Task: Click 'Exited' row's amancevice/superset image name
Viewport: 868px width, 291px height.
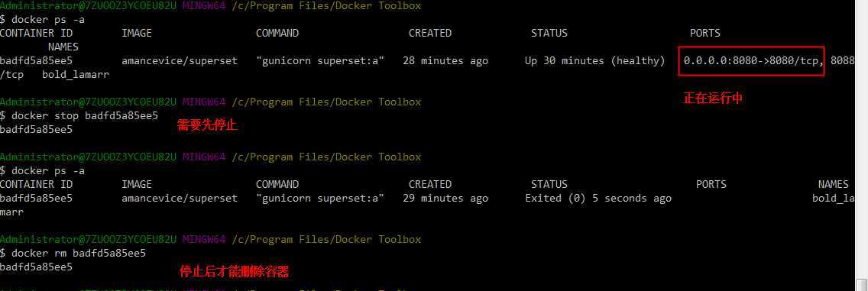Action: [x=180, y=199]
